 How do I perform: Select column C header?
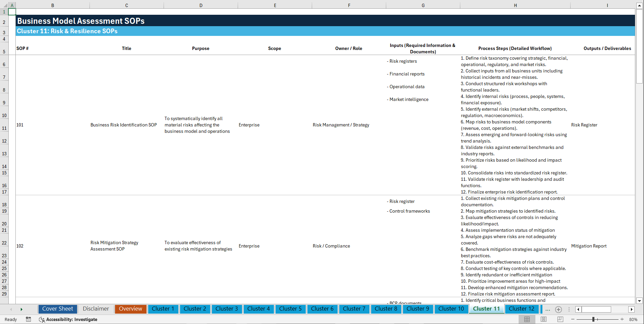point(127,5)
